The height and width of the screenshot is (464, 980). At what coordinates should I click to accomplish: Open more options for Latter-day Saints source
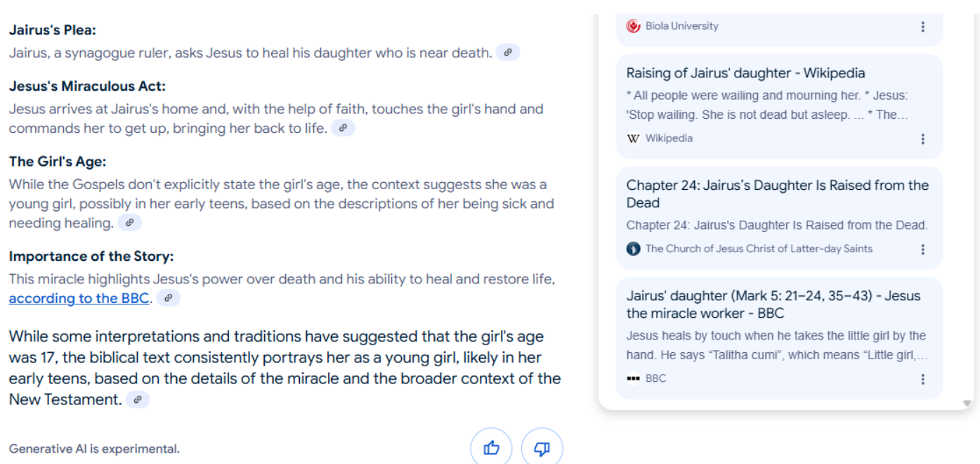click(922, 250)
